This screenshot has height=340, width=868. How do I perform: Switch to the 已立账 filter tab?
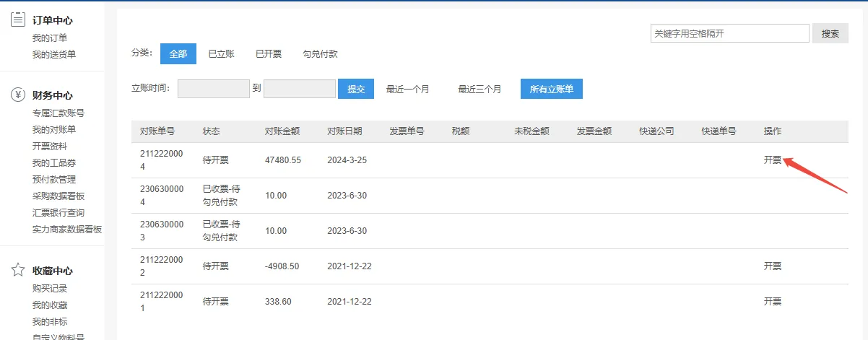pyautogui.click(x=221, y=53)
